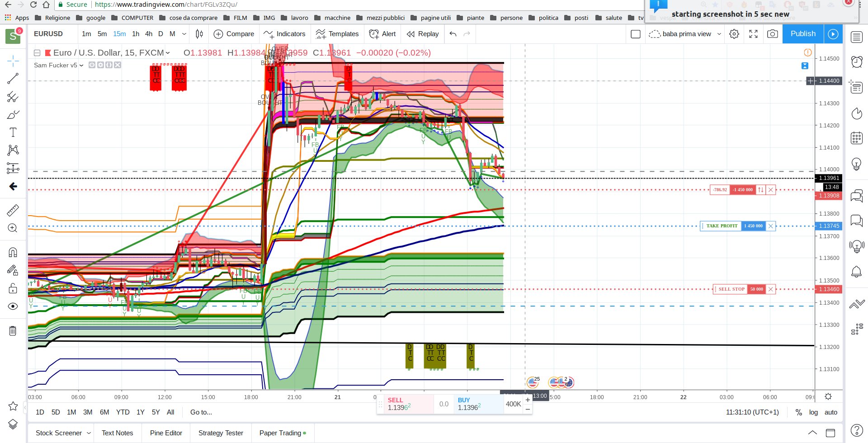868x443 pixels.
Task: Activate the zoom in tool
Action: [13, 228]
